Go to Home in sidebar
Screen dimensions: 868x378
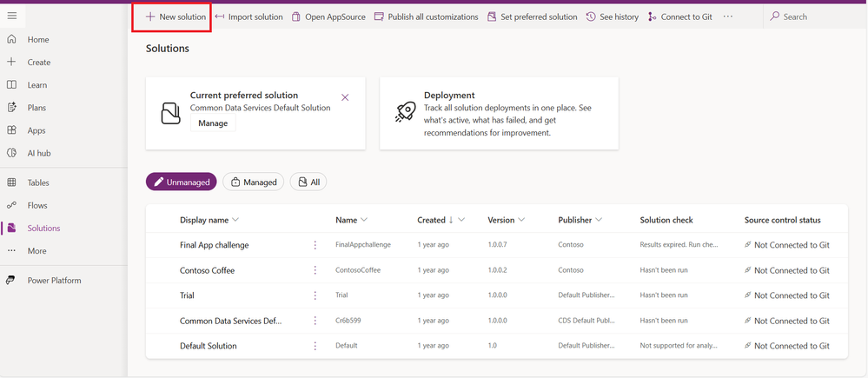(x=38, y=39)
